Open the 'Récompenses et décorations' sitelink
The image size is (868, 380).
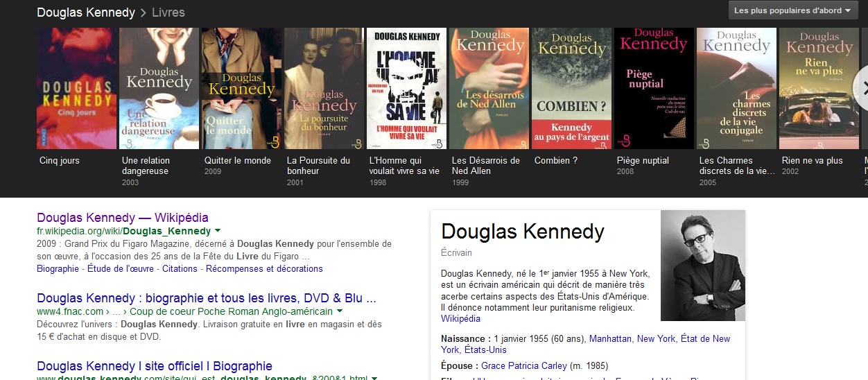click(x=264, y=268)
